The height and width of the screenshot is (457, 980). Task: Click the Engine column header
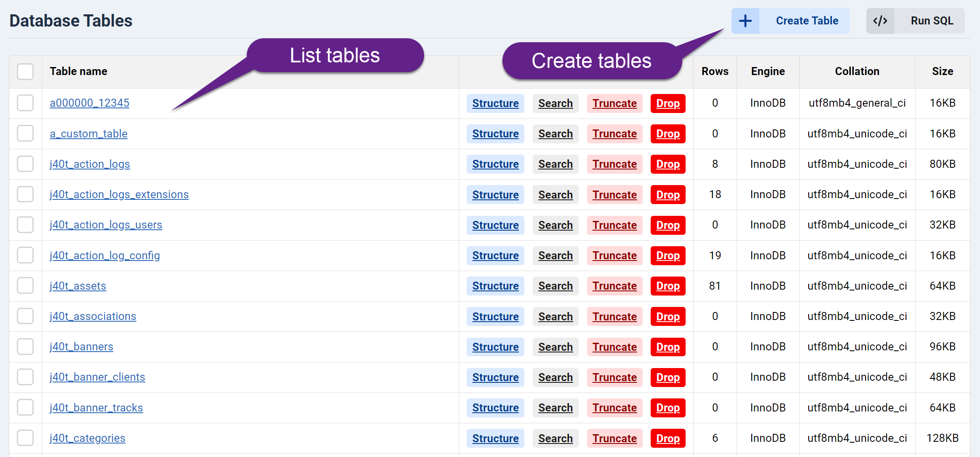[768, 71]
